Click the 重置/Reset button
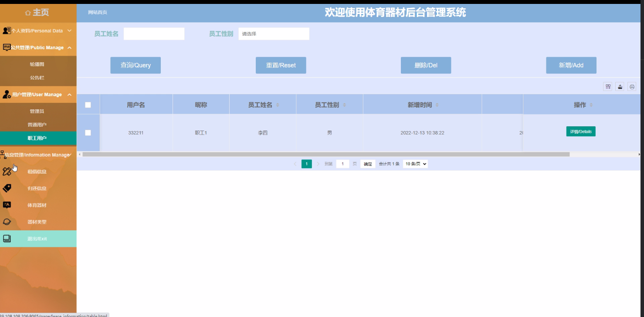This screenshot has height=317, width=644. point(281,65)
